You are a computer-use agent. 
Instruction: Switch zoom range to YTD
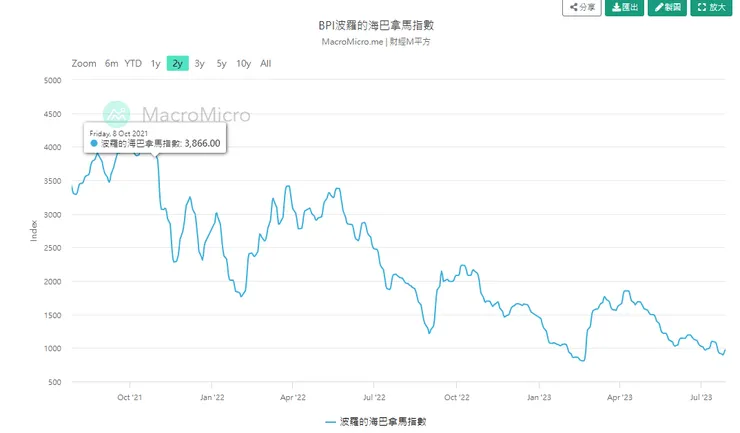pos(133,64)
